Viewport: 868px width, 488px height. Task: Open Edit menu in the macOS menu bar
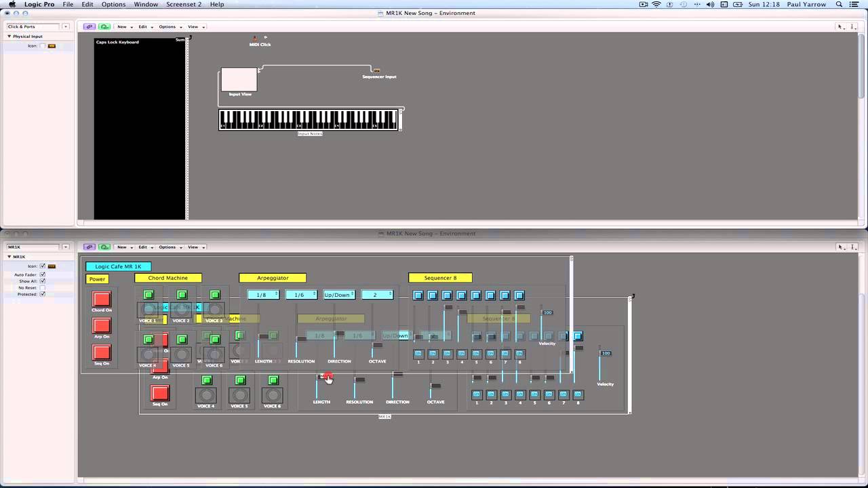tap(87, 4)
